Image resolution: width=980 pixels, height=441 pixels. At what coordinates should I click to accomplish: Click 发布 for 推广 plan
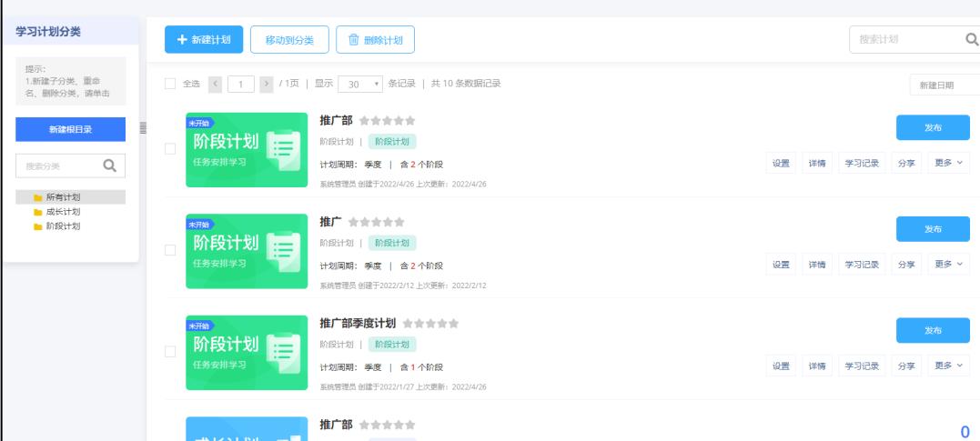tap(933, 228)
